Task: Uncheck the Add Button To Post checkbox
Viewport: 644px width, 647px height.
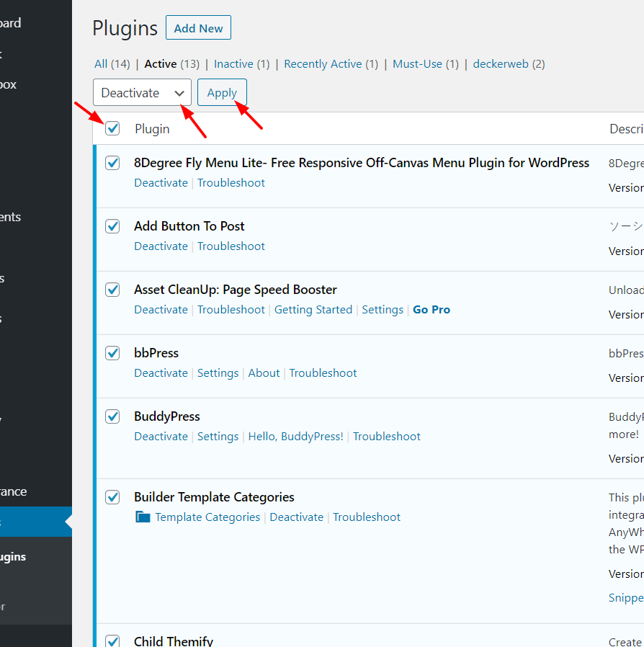Action: 112,226
